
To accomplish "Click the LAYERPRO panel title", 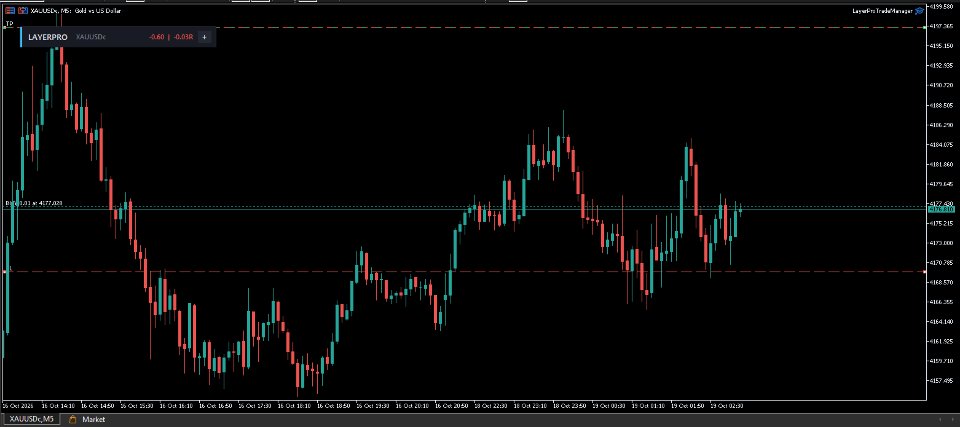I will (48, 37).
